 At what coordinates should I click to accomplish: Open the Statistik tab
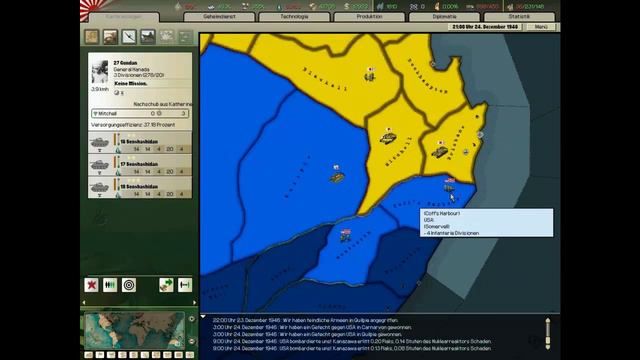[519, 17]
